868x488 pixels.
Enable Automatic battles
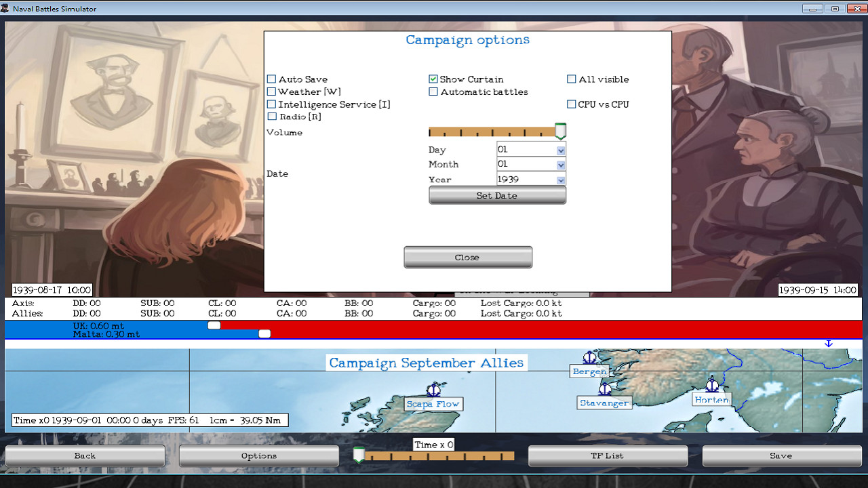pos(433,91)
